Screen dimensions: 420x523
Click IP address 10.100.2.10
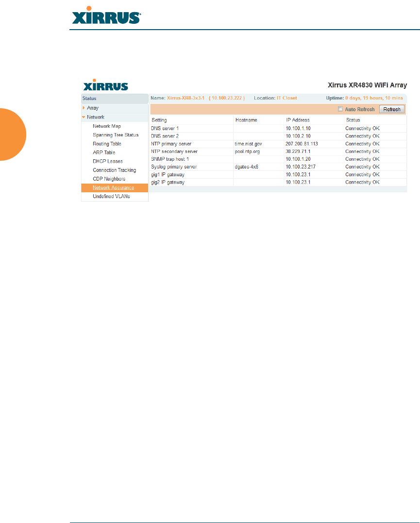coord(298,136)
